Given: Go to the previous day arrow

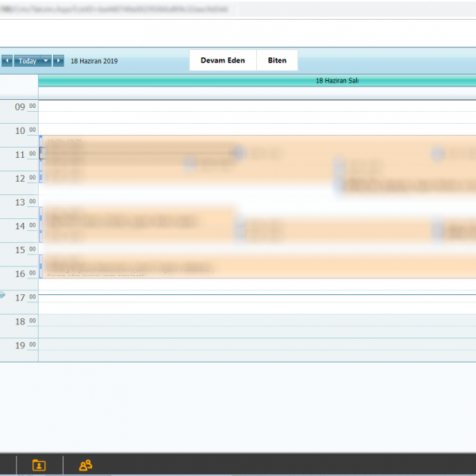Looking at the screenshot, I should point(6,61).
